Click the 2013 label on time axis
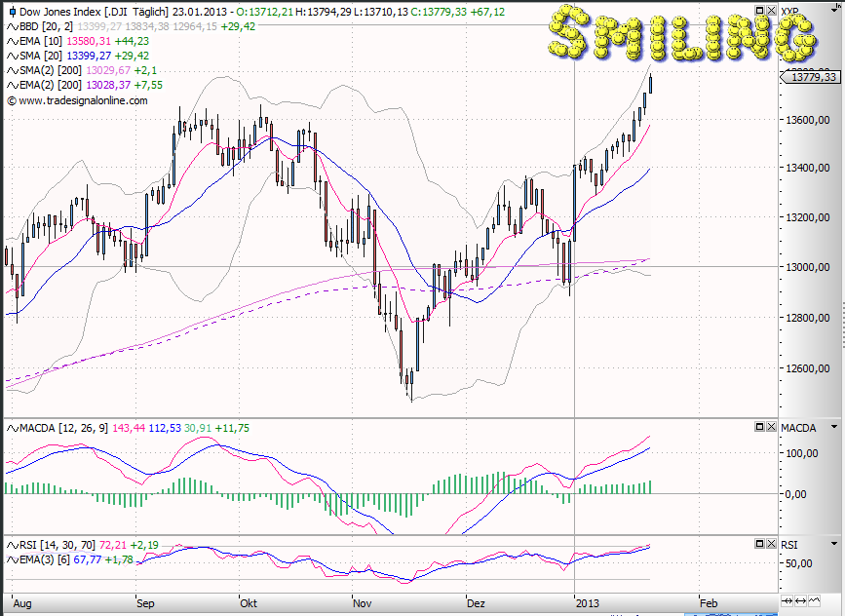845x616 pixels. [588, 602]
